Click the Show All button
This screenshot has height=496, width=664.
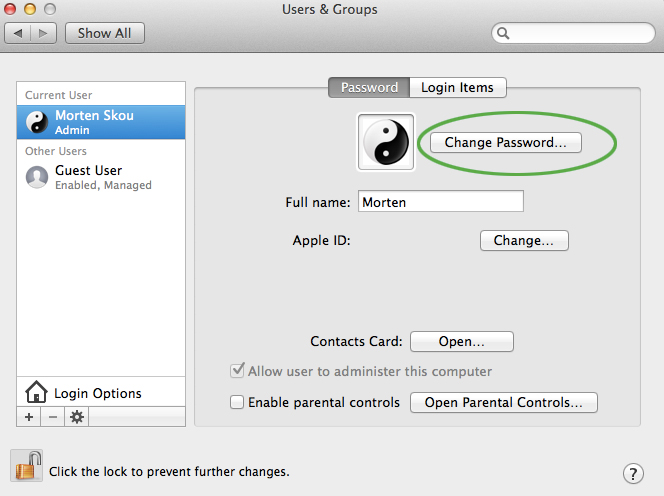click(x=105, y=33)
